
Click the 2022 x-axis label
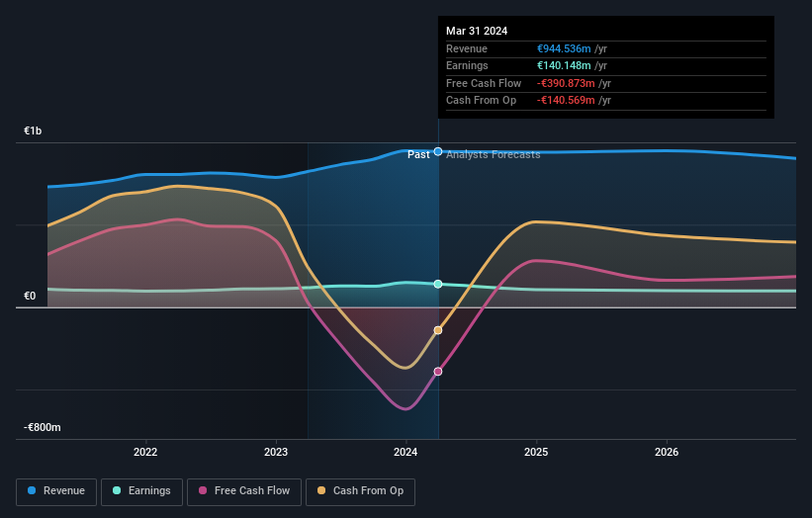(x=145, y=453)
